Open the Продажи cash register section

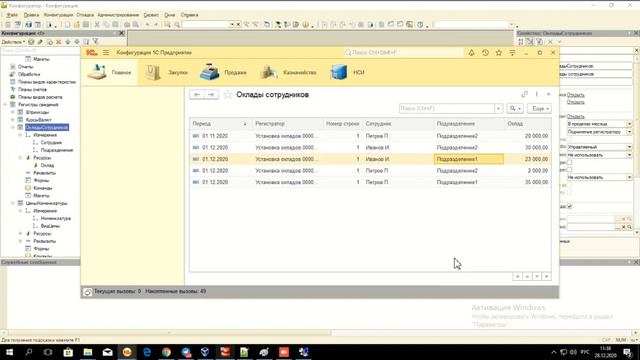tap(223, 72)
